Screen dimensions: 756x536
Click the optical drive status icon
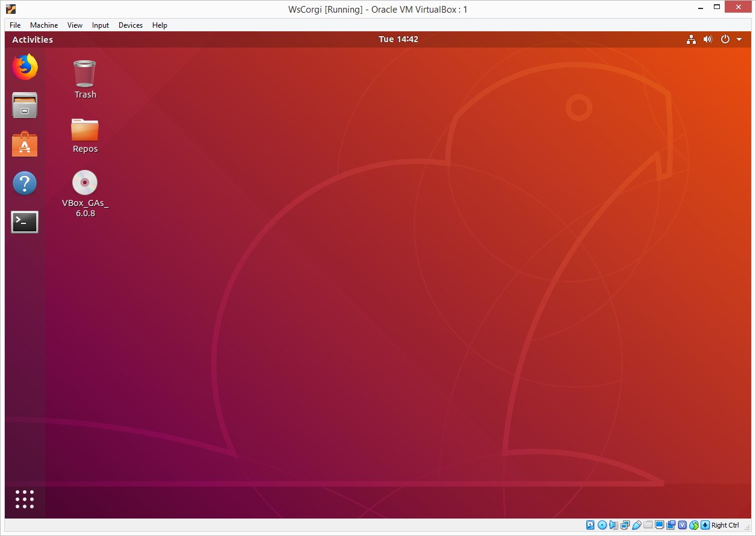point(602,525)
